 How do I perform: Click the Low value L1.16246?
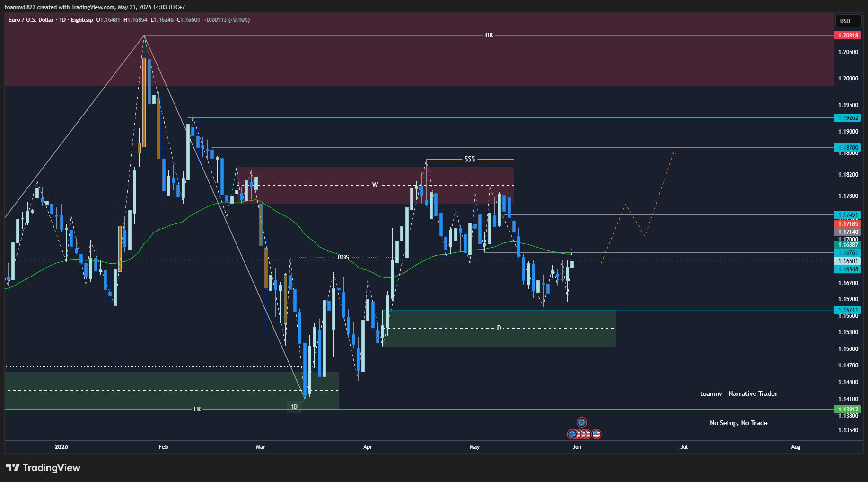162,20
